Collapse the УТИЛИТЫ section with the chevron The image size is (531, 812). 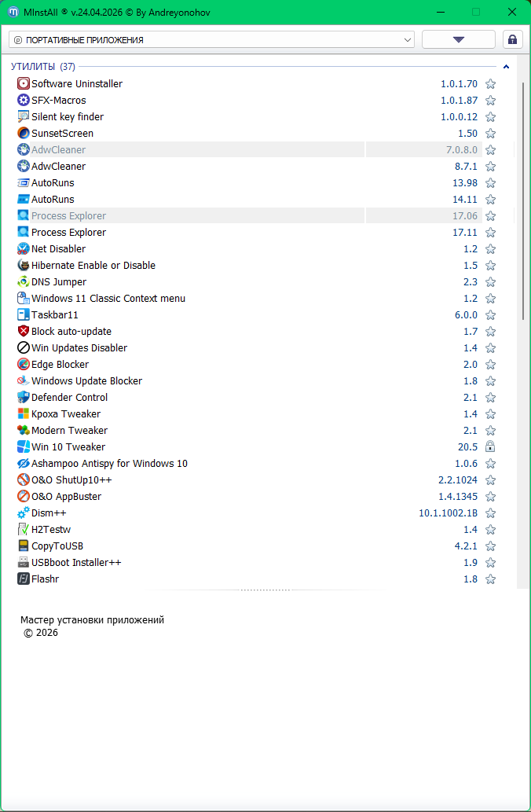click(x=507, y=67)
